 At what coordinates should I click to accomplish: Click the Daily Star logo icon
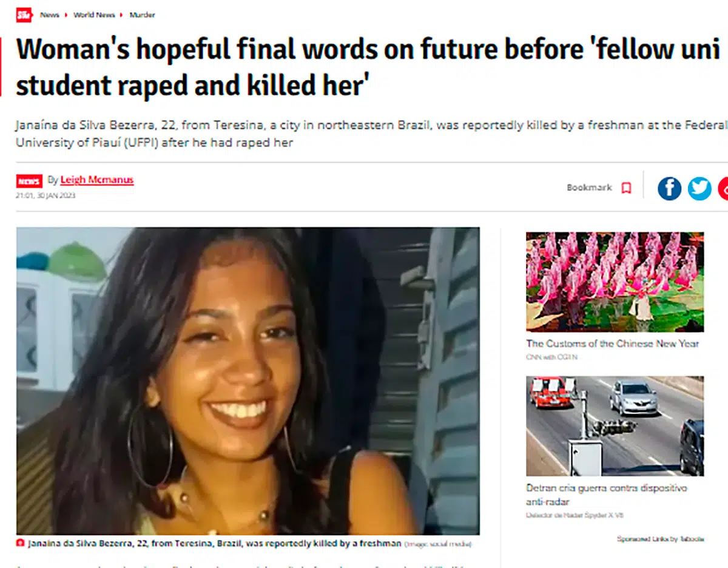[x=24, y=15]
